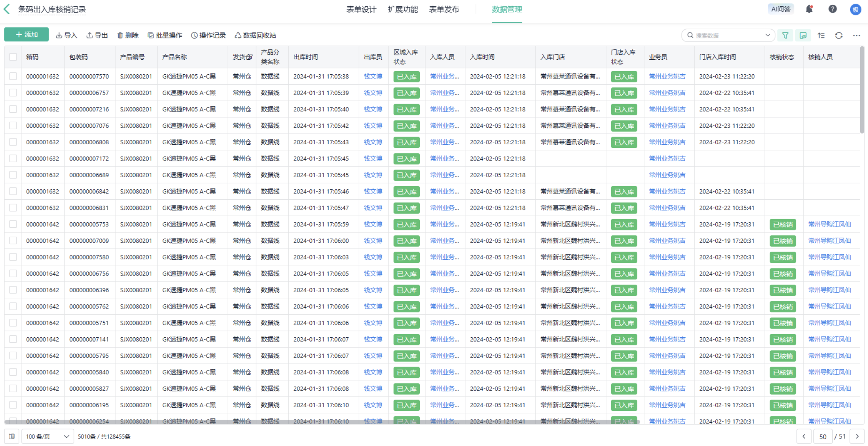Open the notification bell

pos(809,9)
